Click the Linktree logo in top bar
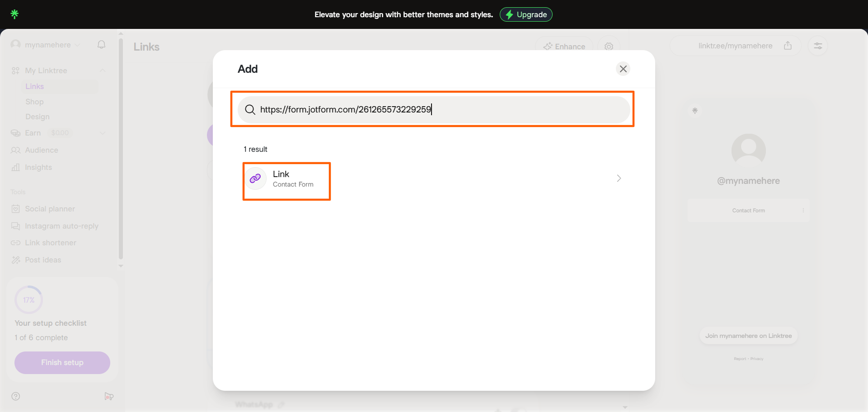 [x=14, y=14]
